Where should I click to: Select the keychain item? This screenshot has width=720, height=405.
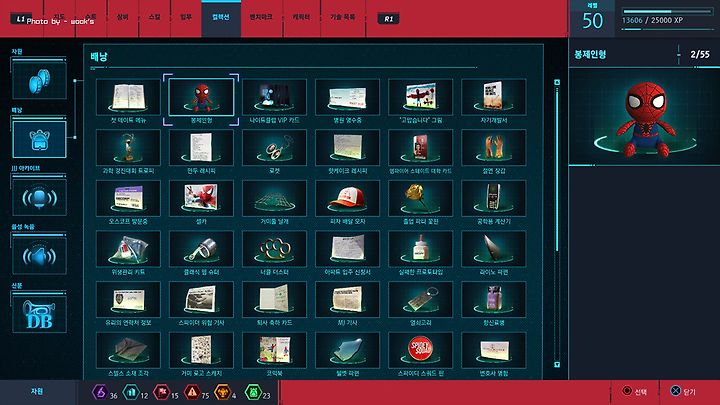(421, 299)
